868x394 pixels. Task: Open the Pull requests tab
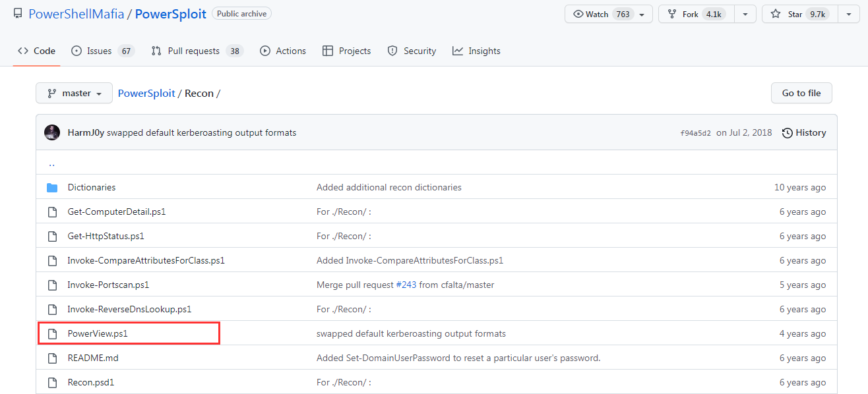click(x=197, y=51)
